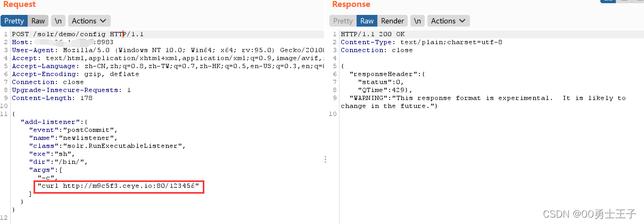This screenshot has height=224, width=644.
Task: Click the "-c" argument line
Action: click(48, 178)
